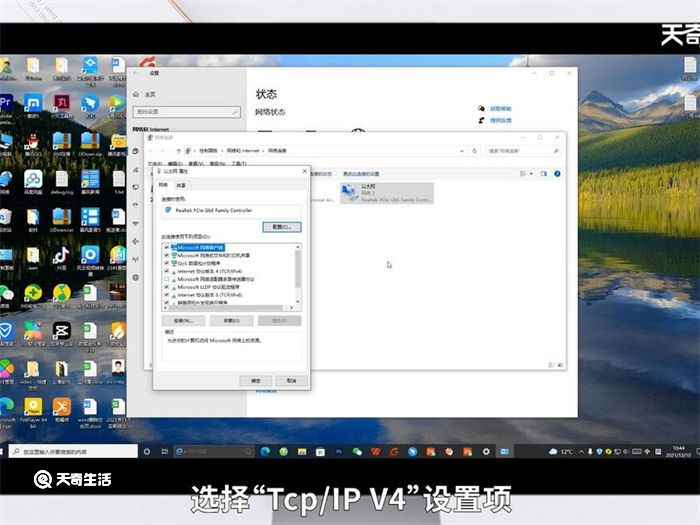This screenshot has width=700, height=525.
Task: Select the Networking tab in Ethernet Properties
Action: pos(163,185)
